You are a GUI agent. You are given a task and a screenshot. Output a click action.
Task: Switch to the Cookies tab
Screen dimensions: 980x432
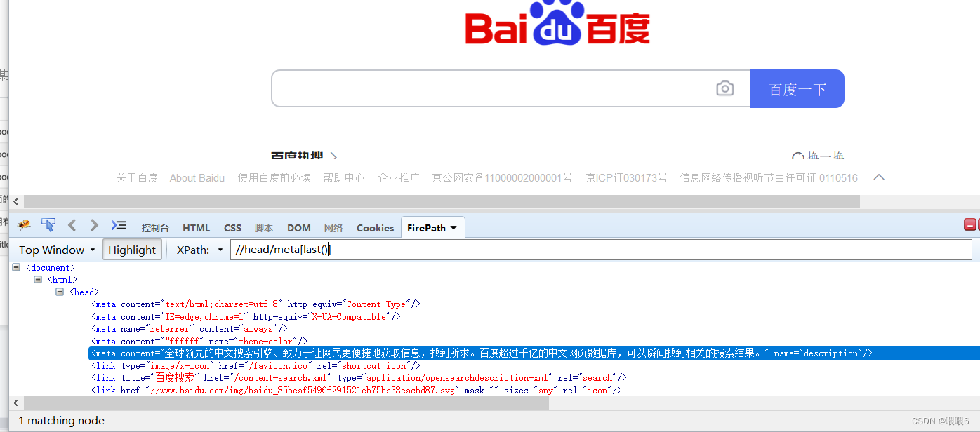pos(375,228)
